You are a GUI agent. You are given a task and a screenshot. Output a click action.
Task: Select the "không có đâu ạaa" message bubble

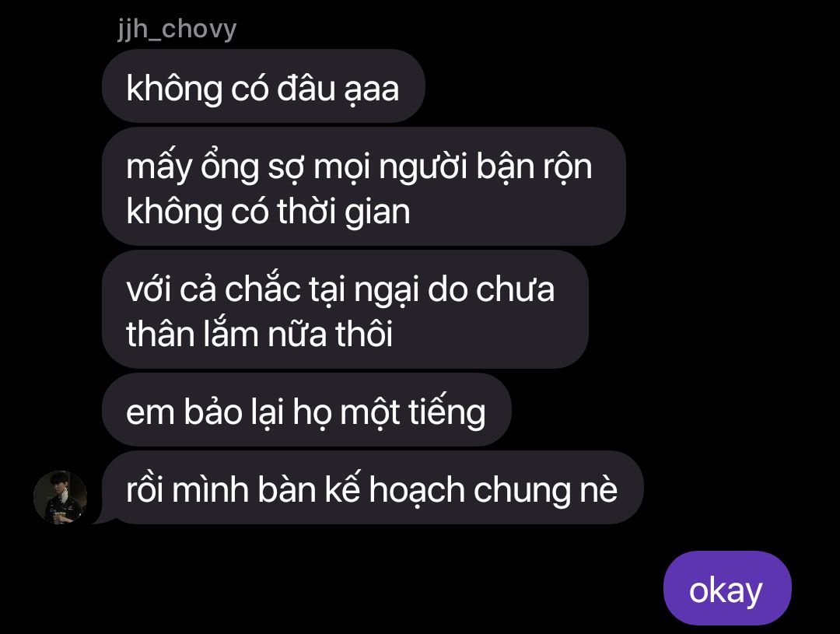point(264,86)
